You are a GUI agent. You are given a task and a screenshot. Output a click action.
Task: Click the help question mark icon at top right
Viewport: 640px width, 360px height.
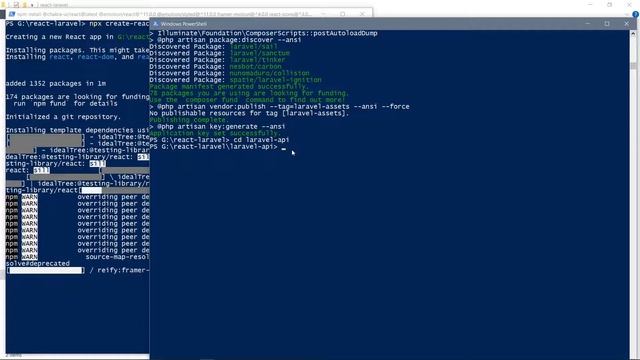[636, 14]
